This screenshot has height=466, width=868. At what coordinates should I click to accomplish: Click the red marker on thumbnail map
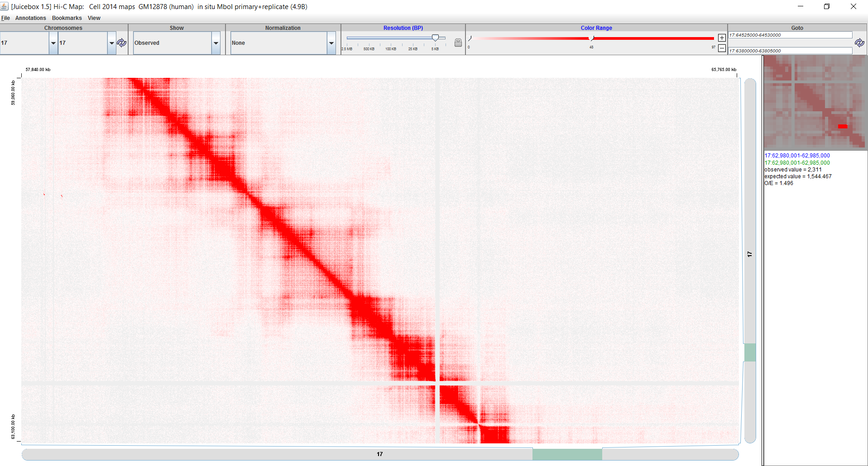point(843,126)
